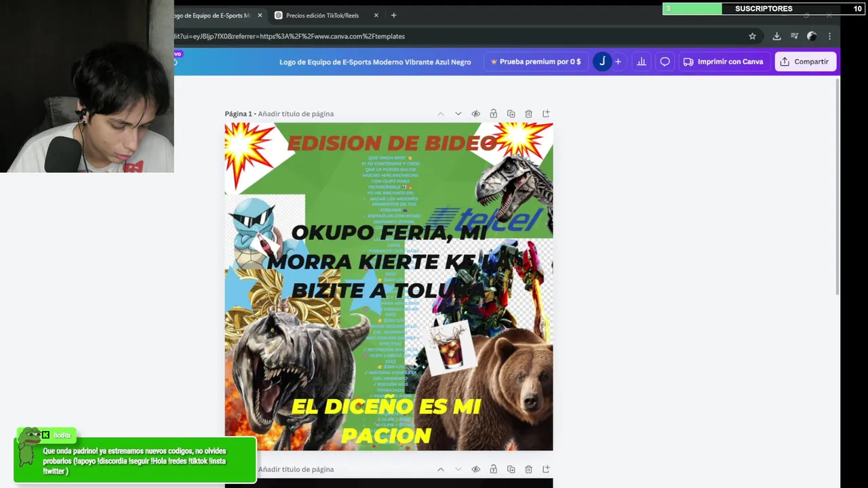Lock the second page with its padlock icon

tap(493, 469)
